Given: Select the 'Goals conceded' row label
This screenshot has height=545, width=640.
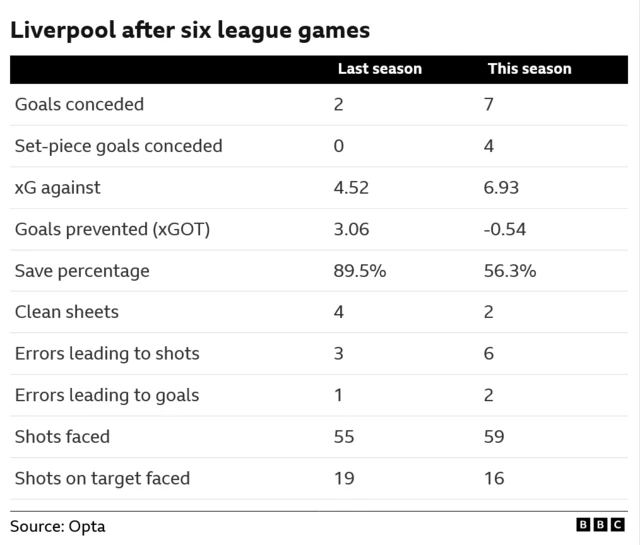Looking at the screenshot, I should click(79, 104).
